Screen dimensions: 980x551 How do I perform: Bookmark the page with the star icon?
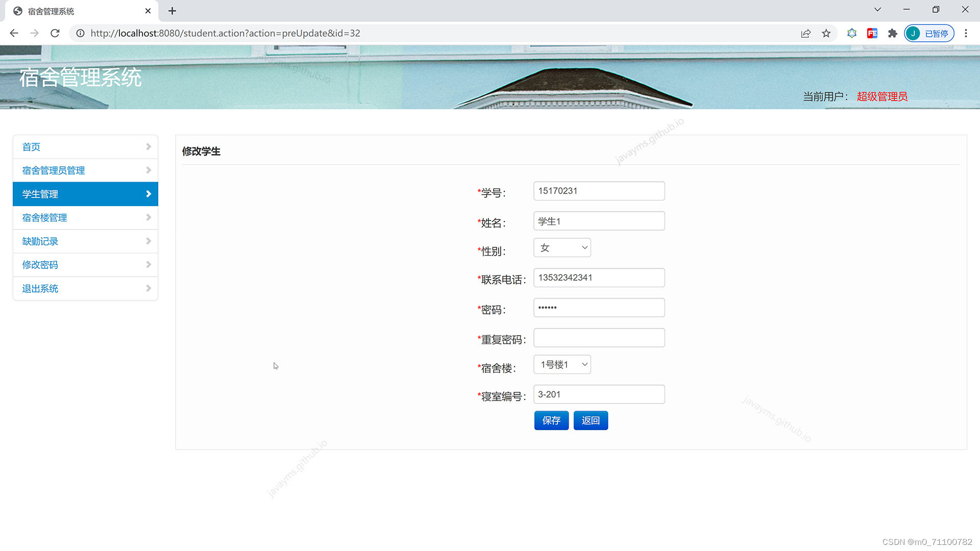tap(826, 33)
